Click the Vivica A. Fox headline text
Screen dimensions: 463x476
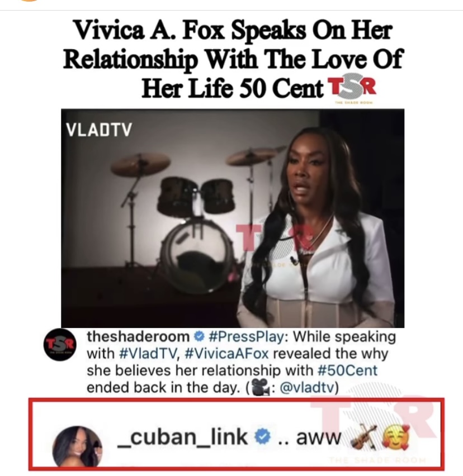233,59
